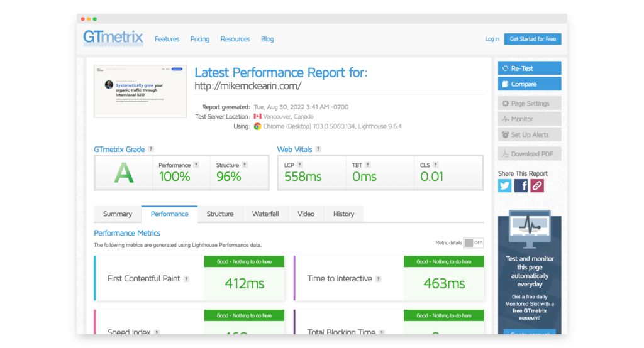The image size is (644, 348).
Task: Select the Performance tab
Action: (169, 214)
